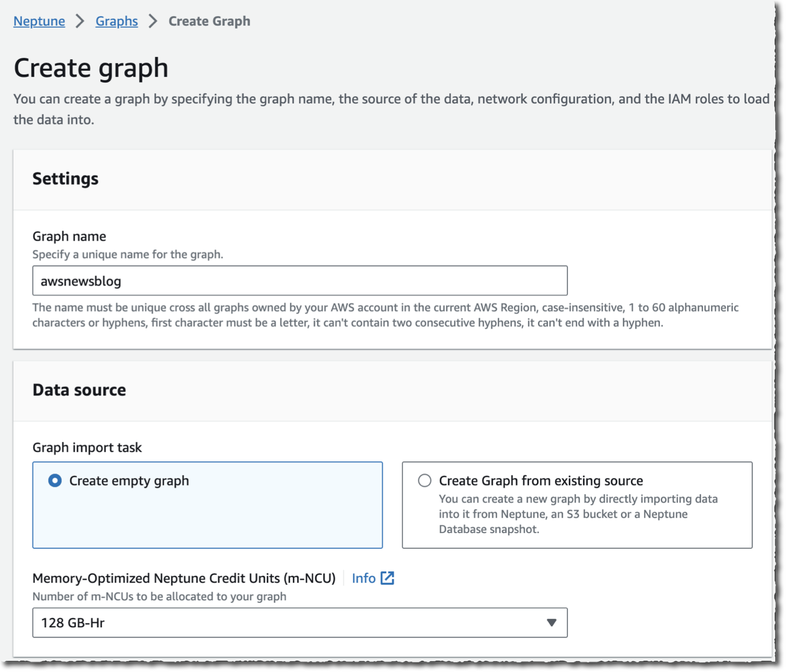Click the Create Graph breadcrumb text
This screenshot has height=672, width=786.
tap(209, 21)
